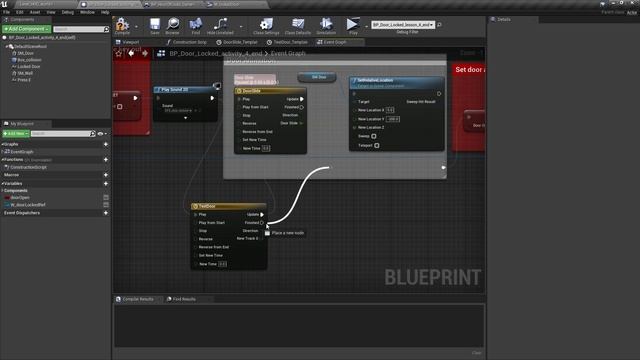Click the Components search magnifier icon
The height and width of the screenshot is (360, 640).
tap(107, 29)
